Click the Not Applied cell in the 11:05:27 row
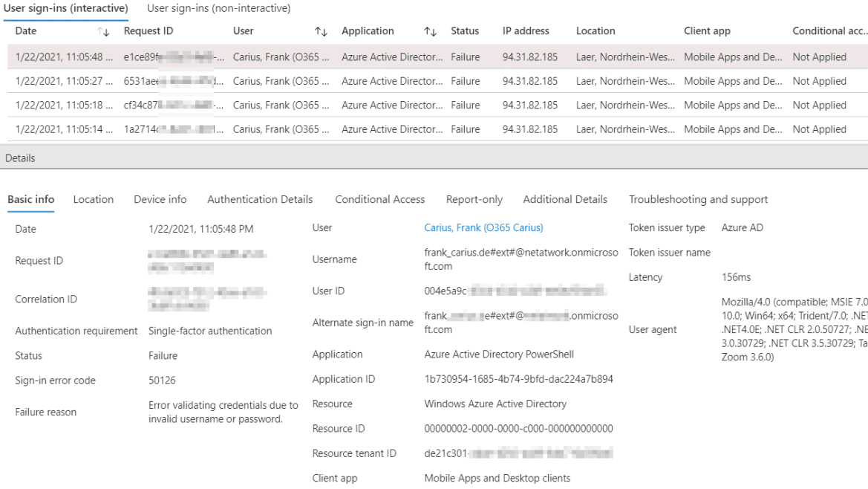Screen dimensions: 868x489 tap(819, 82)
